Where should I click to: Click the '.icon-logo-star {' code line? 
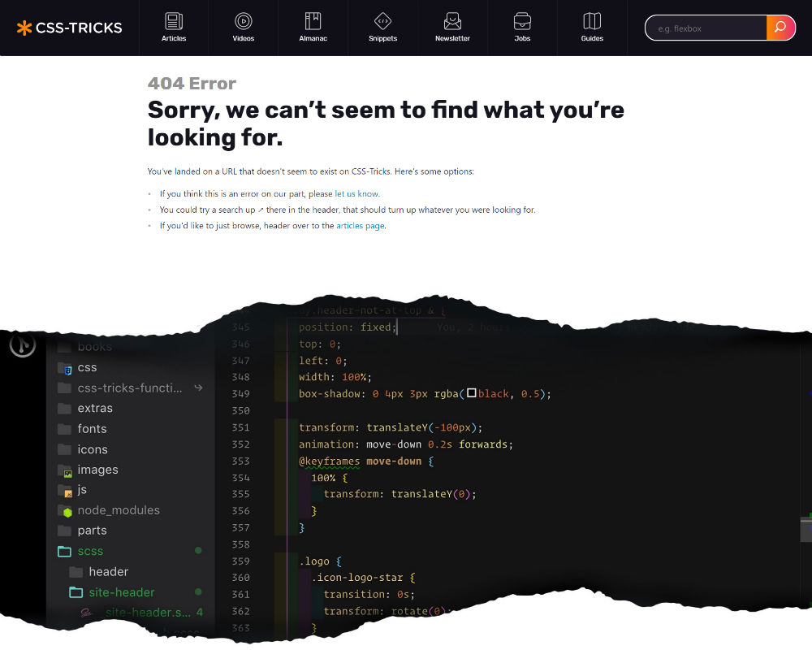pyautogui.click(x=363, y=578)
